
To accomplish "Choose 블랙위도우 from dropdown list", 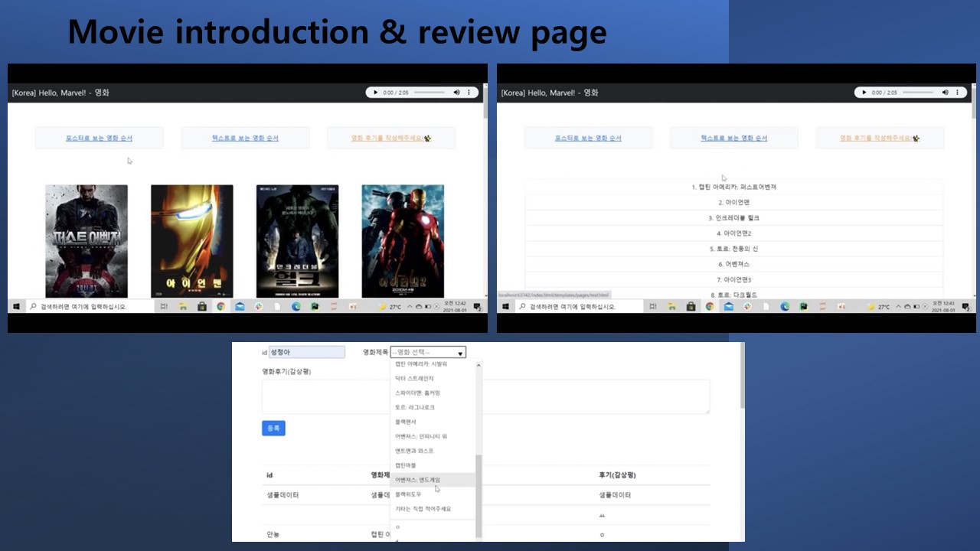I will (x=433, y=494).
